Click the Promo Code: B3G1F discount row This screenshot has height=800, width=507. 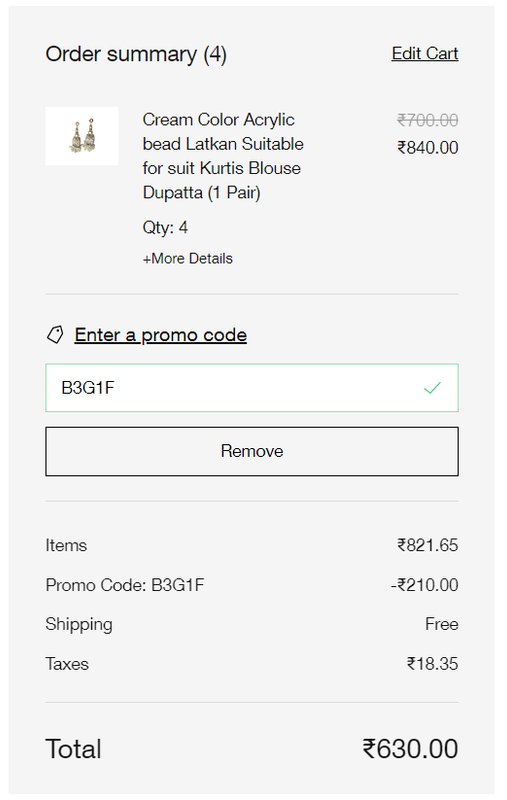pyautogui.click(x=252, y=585)
